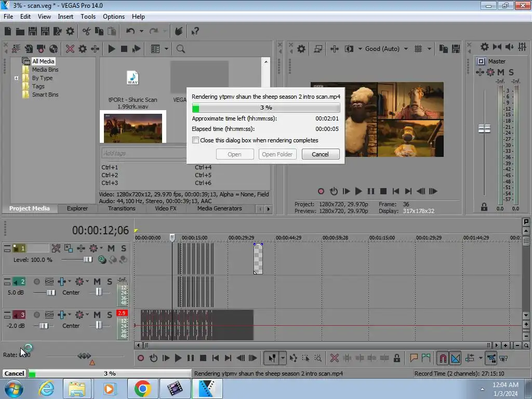Toggle Master bus Mute M button
Screen dimensions: 532x399
[501, 72]
